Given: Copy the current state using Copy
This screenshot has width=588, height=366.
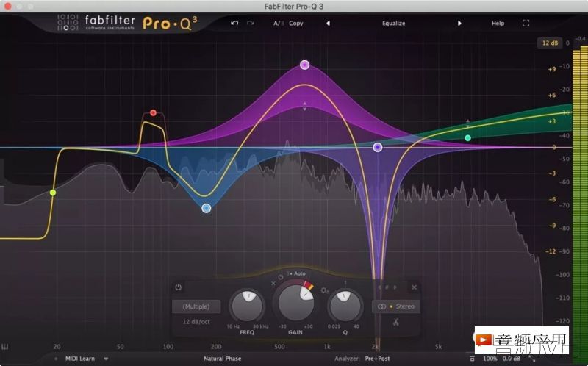Looking at the screenshot, I should click(296, 24).
